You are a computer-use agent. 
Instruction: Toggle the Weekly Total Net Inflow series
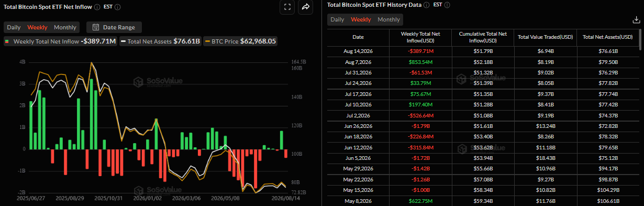tap(60, 41)
